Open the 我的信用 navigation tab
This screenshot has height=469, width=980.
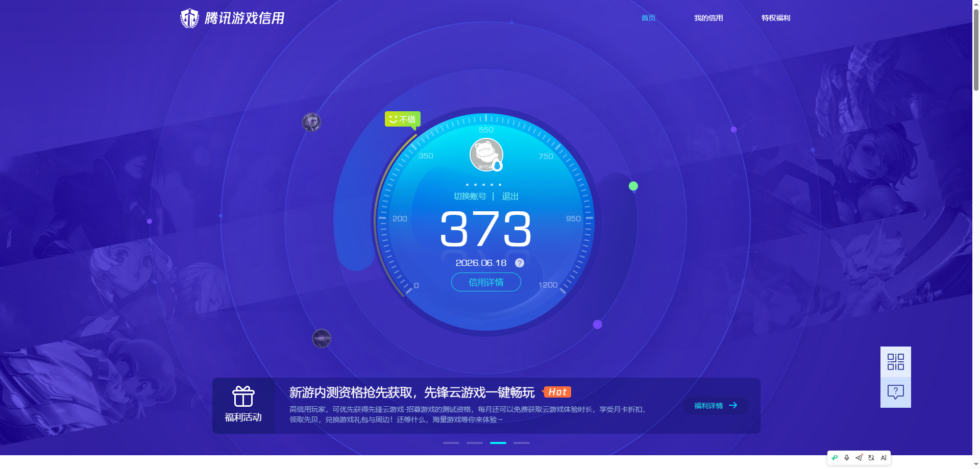point(708,18)
